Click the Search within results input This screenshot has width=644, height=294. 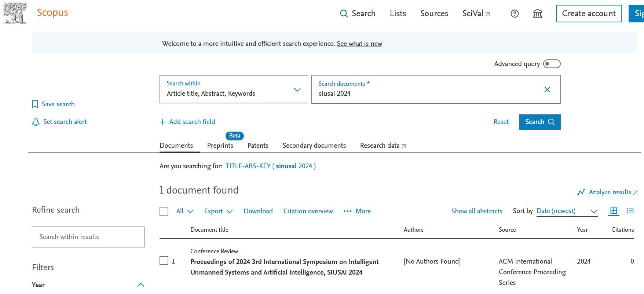(x=88, y=237)
